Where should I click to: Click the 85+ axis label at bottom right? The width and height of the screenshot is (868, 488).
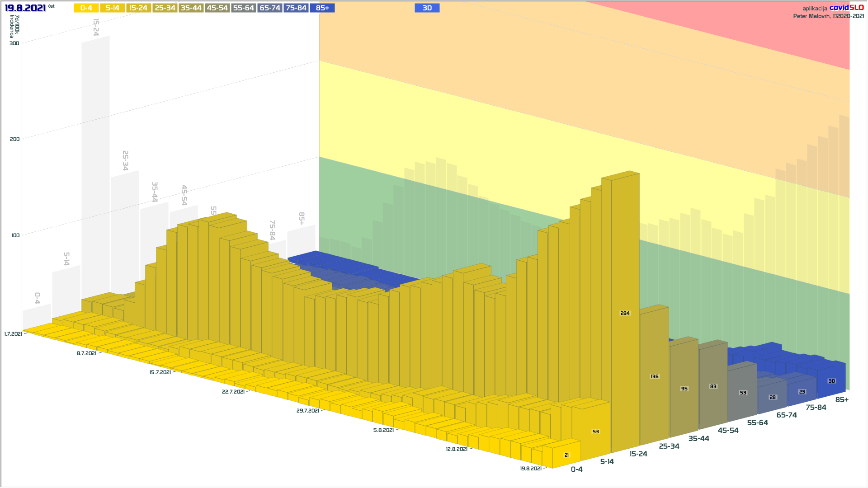click(841, 399)
